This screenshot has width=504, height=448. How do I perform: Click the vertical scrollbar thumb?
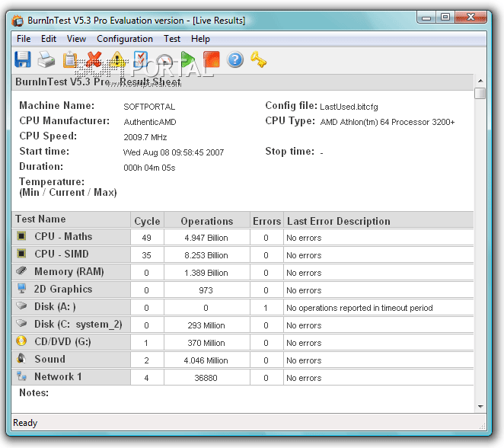pos(480,93)
